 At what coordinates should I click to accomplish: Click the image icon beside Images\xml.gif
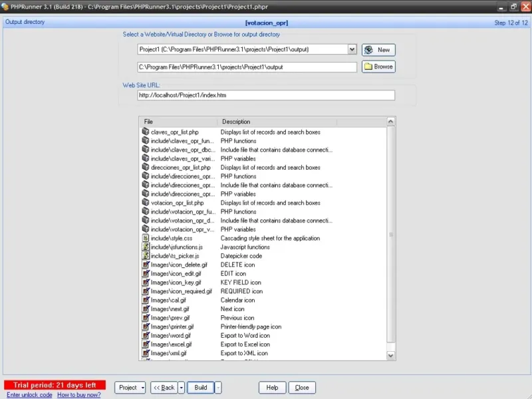pyautogui.click(x=146, y=352)
